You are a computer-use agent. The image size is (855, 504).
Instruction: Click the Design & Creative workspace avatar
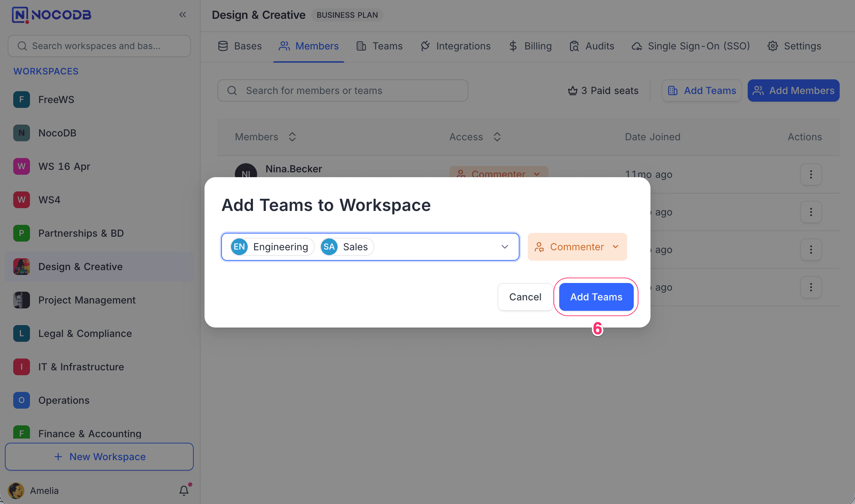coord(22,267)
